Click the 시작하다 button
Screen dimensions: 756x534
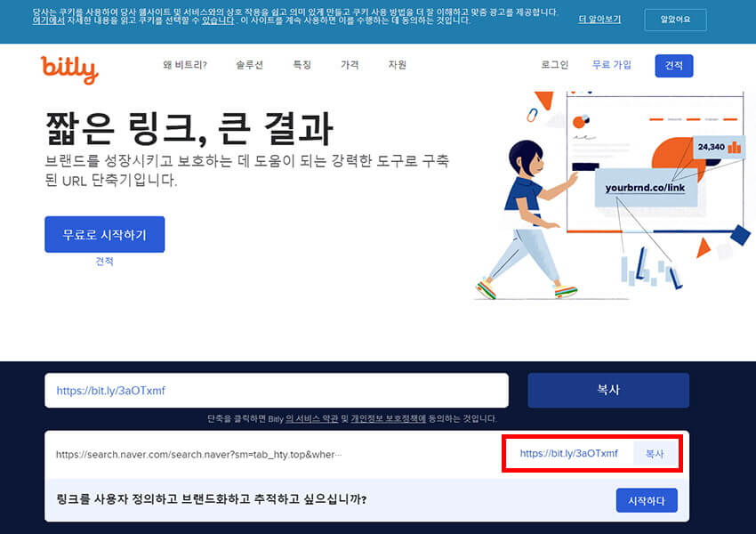coord(647,501)
